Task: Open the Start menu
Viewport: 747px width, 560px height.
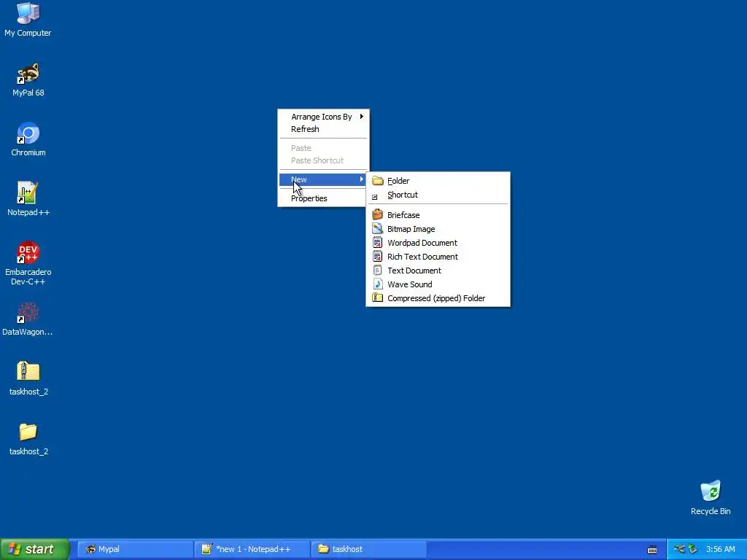Action: point(34,549)
